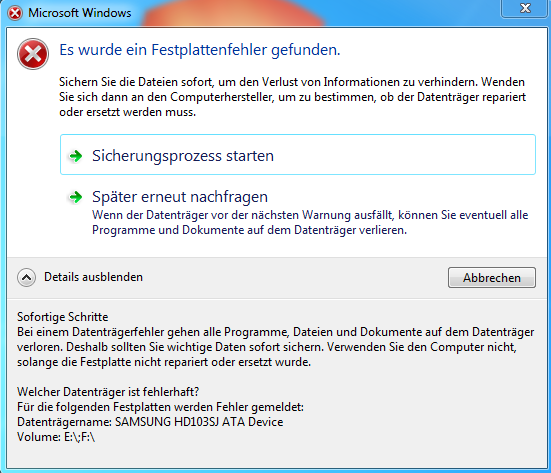551x473 pixels.
Task: Collapse details with the round chevron button
Action: pos(26,278)
